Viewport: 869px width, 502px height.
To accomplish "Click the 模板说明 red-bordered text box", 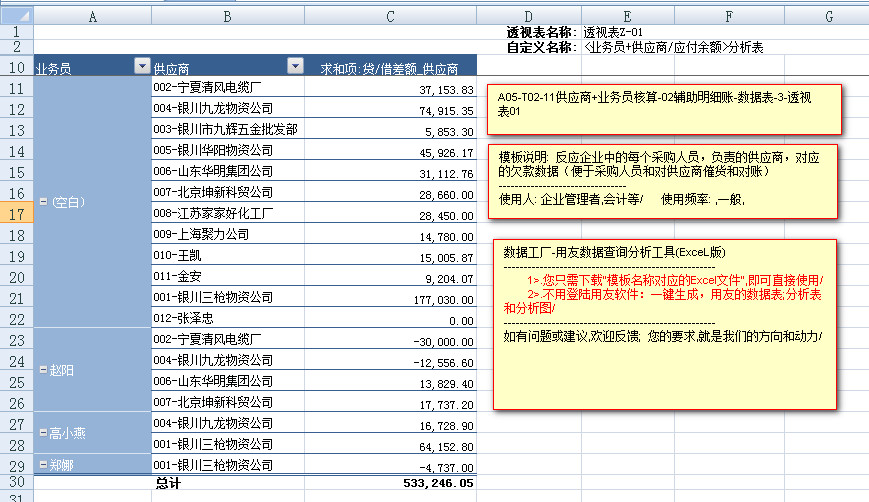I will click(x=666, y=180).
